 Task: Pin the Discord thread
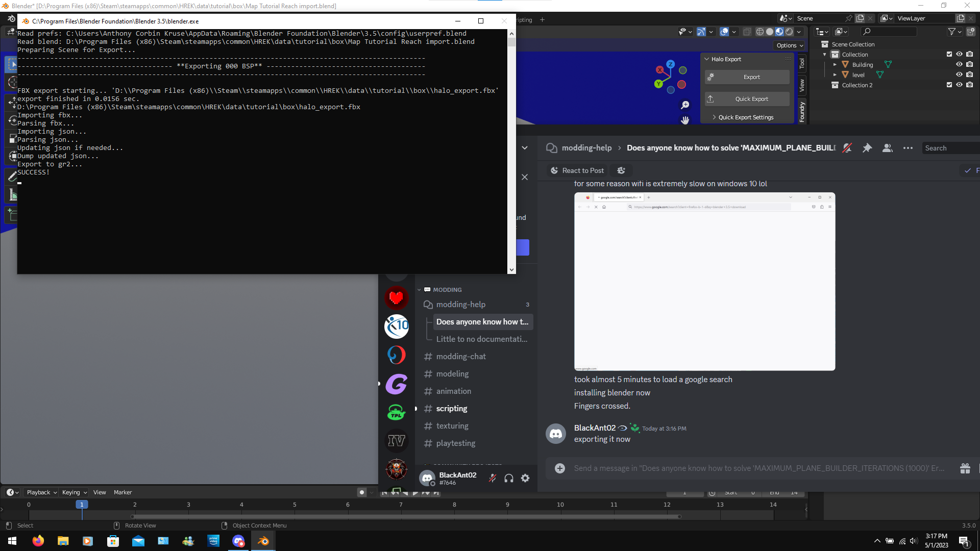[x=867, y=148]
